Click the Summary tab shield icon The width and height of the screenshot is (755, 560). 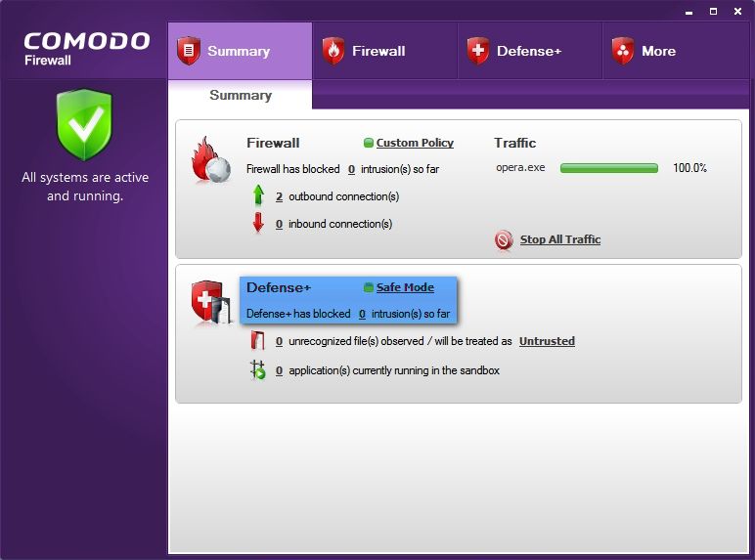coord(189,50)
